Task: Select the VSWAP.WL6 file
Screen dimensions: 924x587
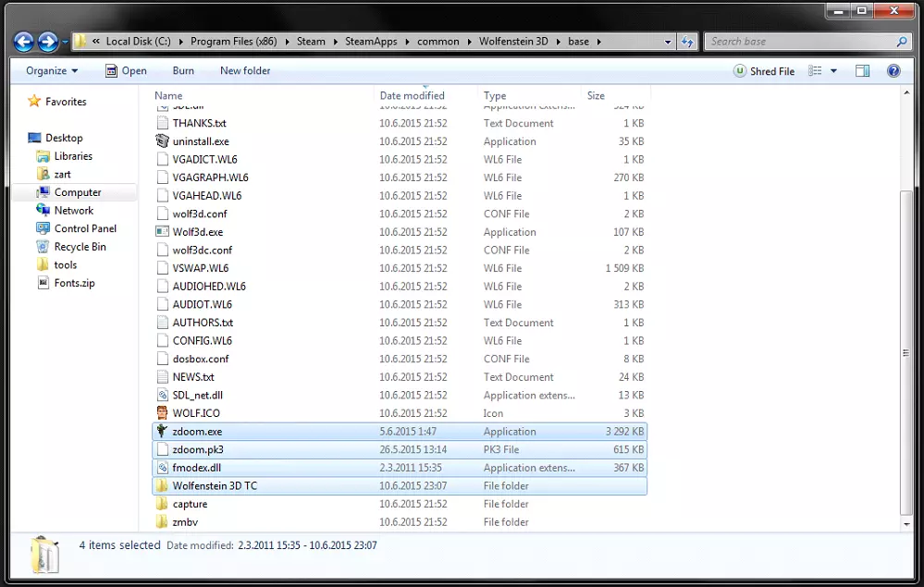Action: click(400, 268)
